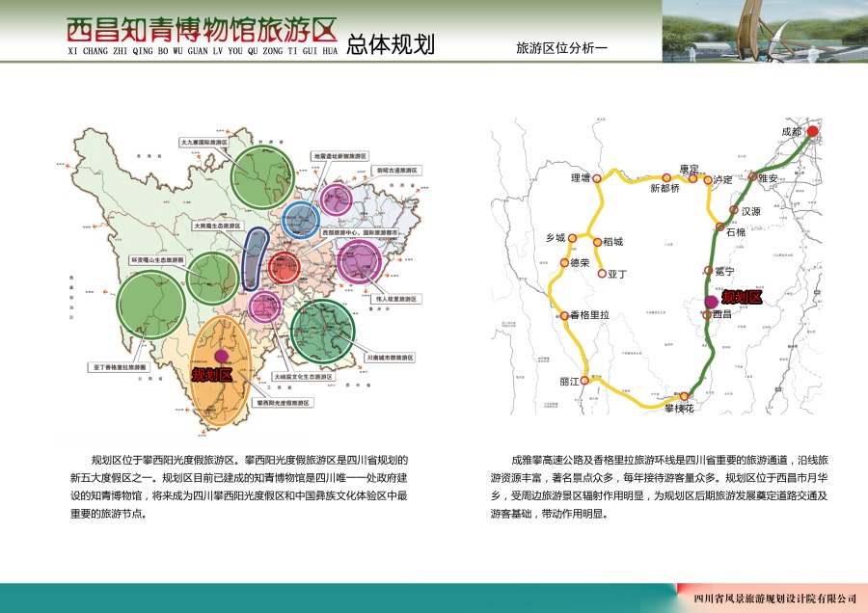Select the purple 规划区 dot near 西昌

pos(713,302)
